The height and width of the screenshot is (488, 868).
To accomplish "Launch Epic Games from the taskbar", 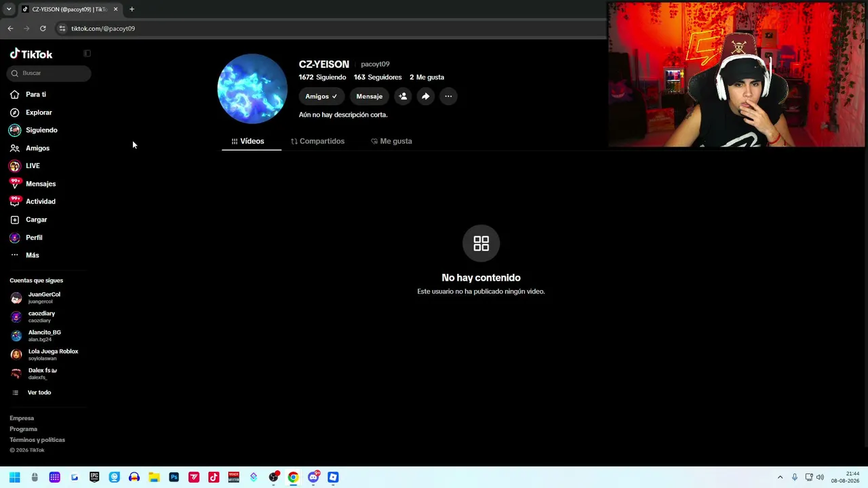I will (x=94, y=477).
